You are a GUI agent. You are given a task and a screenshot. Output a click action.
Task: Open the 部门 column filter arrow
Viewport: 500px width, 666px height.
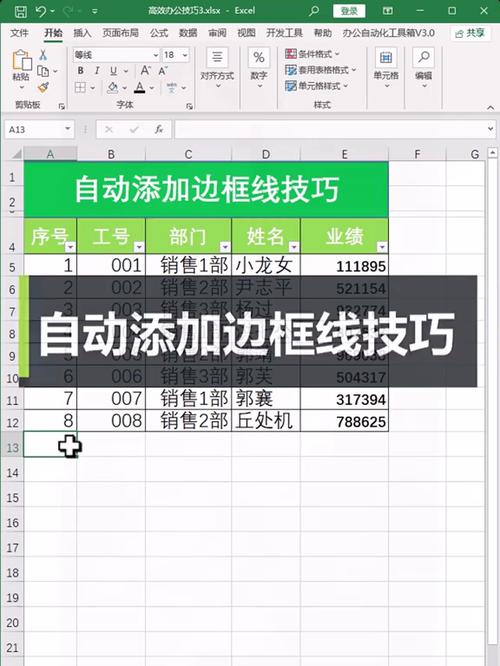(225, 247)
